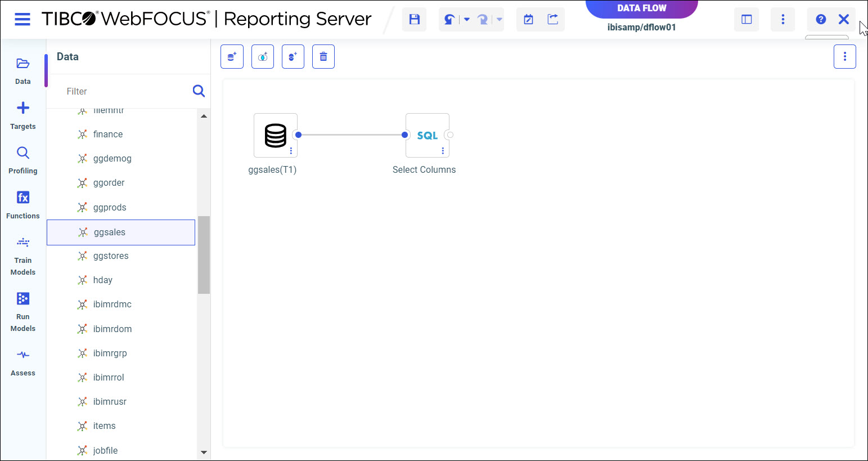Click the data list scroll down arrow
Viewport: 868px width, 461px height.
pyautogui.click(x=204, y=452)
